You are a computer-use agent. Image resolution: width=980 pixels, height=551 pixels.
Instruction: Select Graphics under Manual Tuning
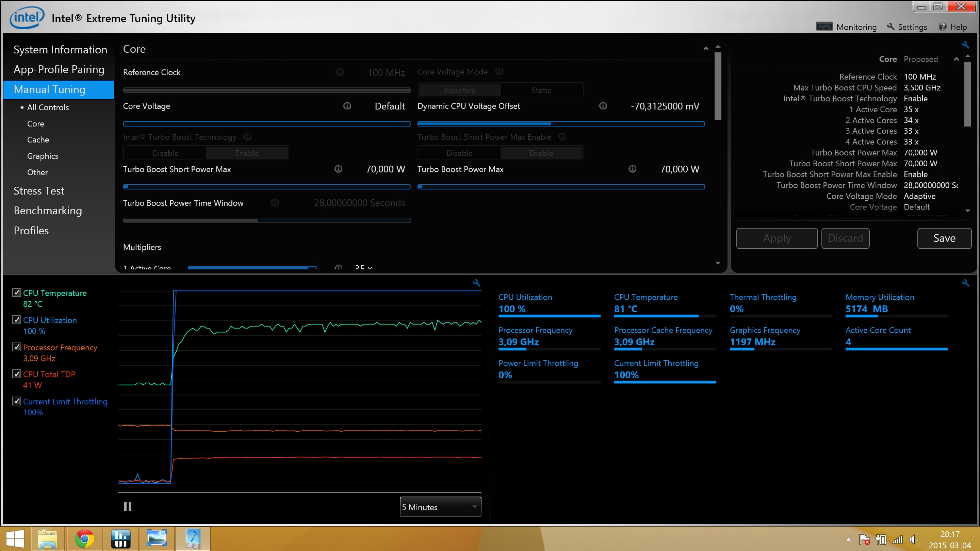(43, 156)
